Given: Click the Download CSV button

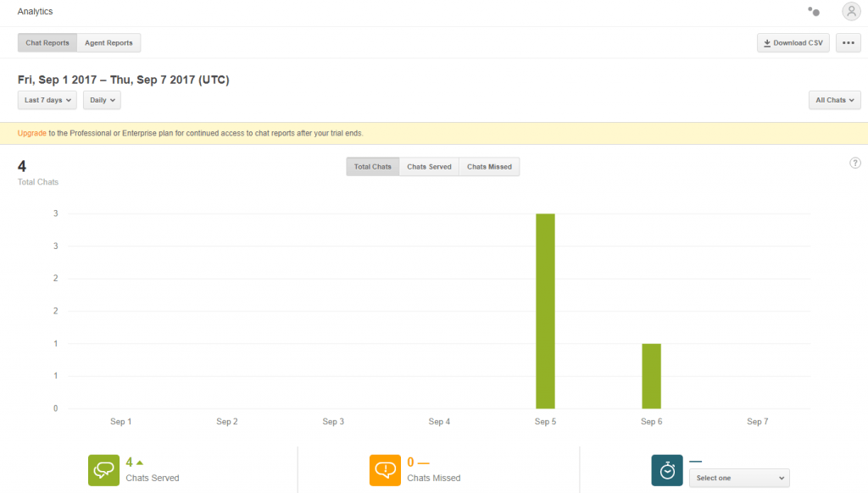Looking at the screenshot, I should (793, 42).
